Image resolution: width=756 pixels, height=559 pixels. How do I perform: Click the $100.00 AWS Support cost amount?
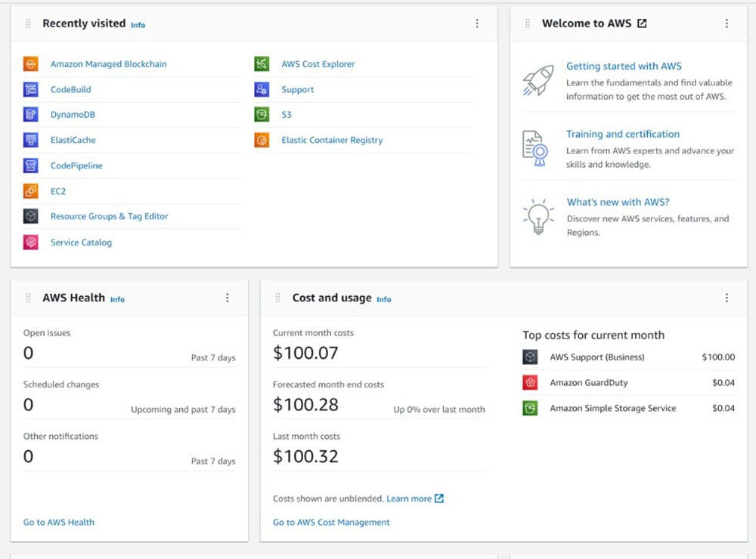(718, 357)
